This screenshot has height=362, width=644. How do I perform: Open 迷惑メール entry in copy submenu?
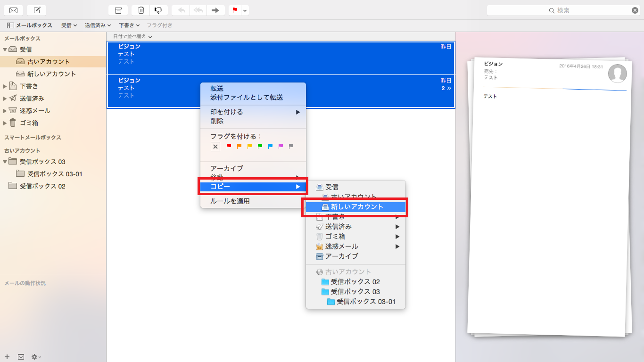pos(355,247)
